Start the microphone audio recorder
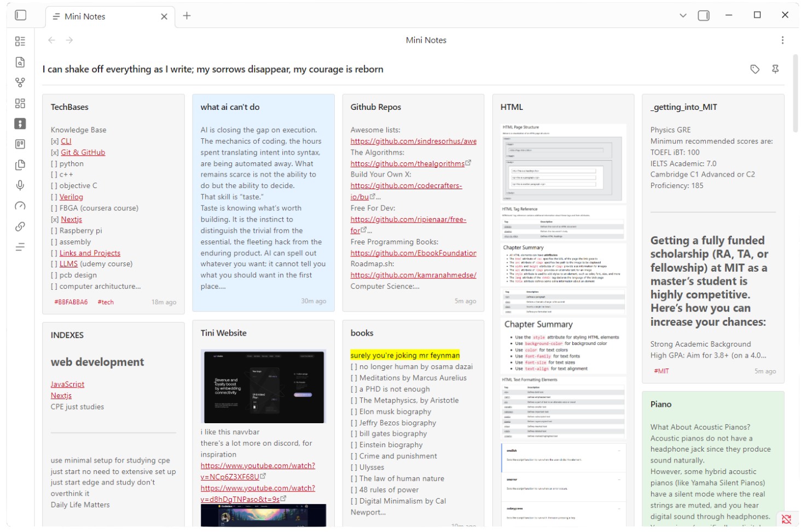This screenshot has height=532, width=807. 20,185
